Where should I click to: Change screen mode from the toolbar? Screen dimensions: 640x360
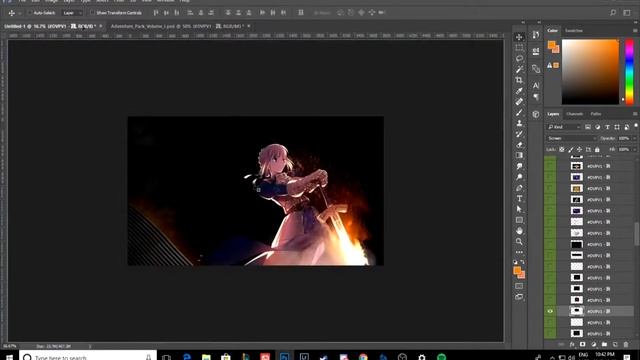tap(519, 297)
